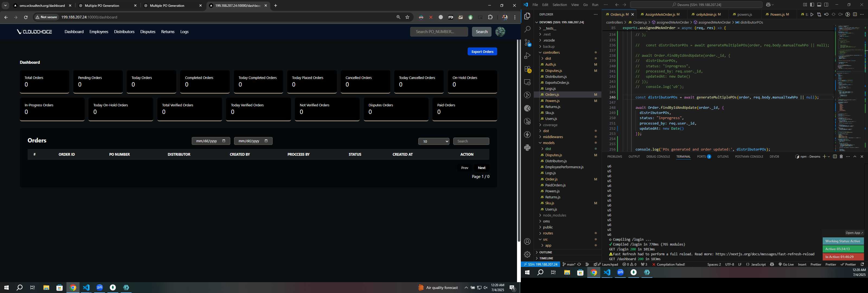Toggle the Secondary Side Bar in VS Code
868x293 pixels.
826,5
